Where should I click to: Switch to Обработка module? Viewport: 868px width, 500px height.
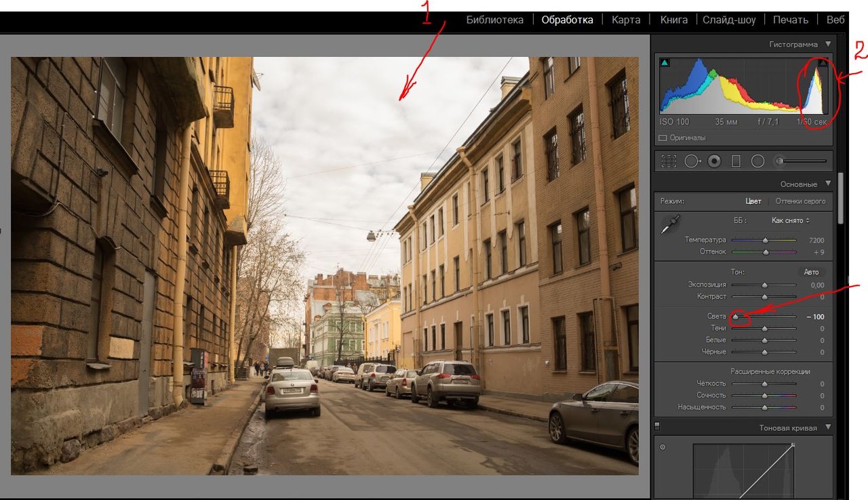click(x=567, y=20)
